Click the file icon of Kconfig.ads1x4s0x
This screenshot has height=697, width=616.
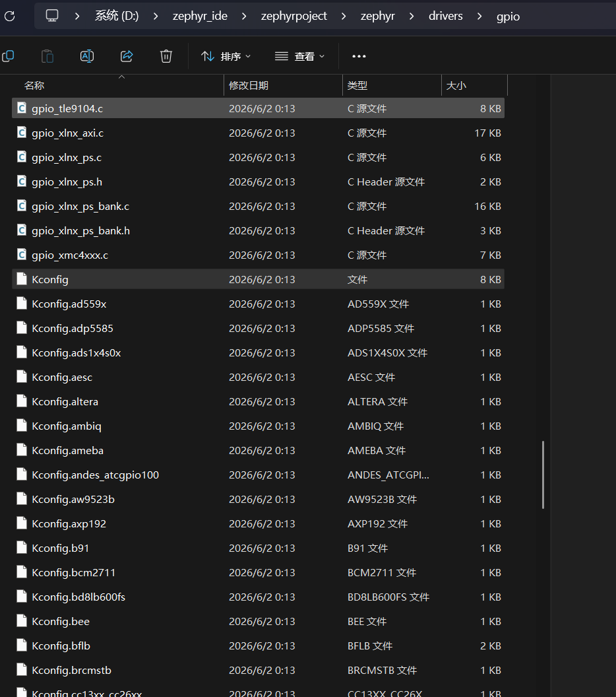pyautogui.click(x=21, y=352)
